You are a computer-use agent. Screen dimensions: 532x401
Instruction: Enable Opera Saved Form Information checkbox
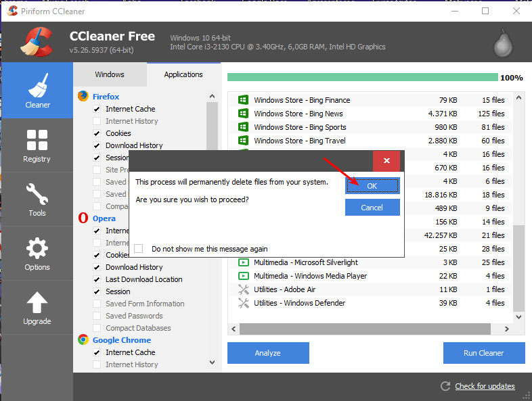pos(97,304)
